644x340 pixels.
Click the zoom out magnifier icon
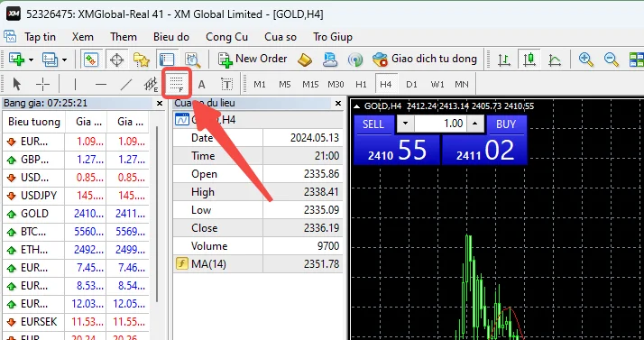[x=612, y=60]
